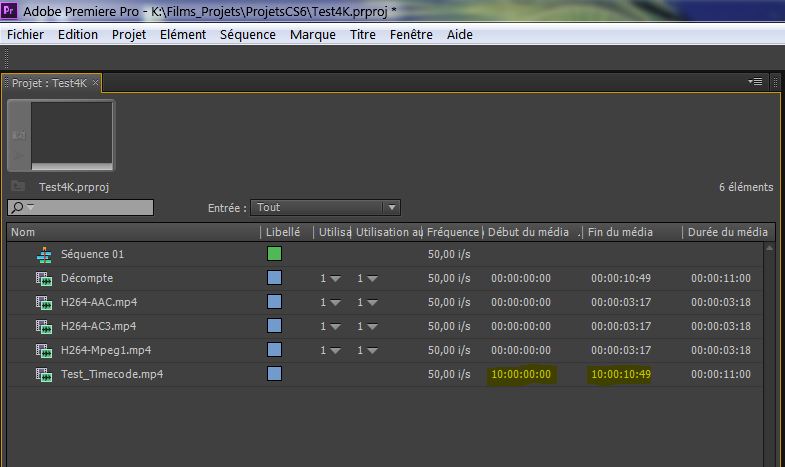Select the H264-AAC.mp4 item name

99,302
